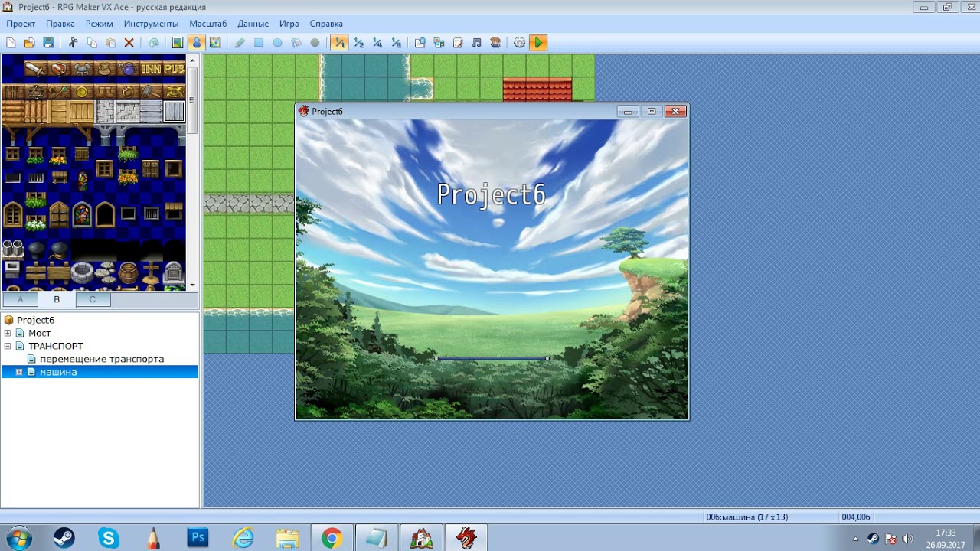Open the Database toolbar icon
The width and height of the screenshot is (980, 551).
[x=420, y=43]
